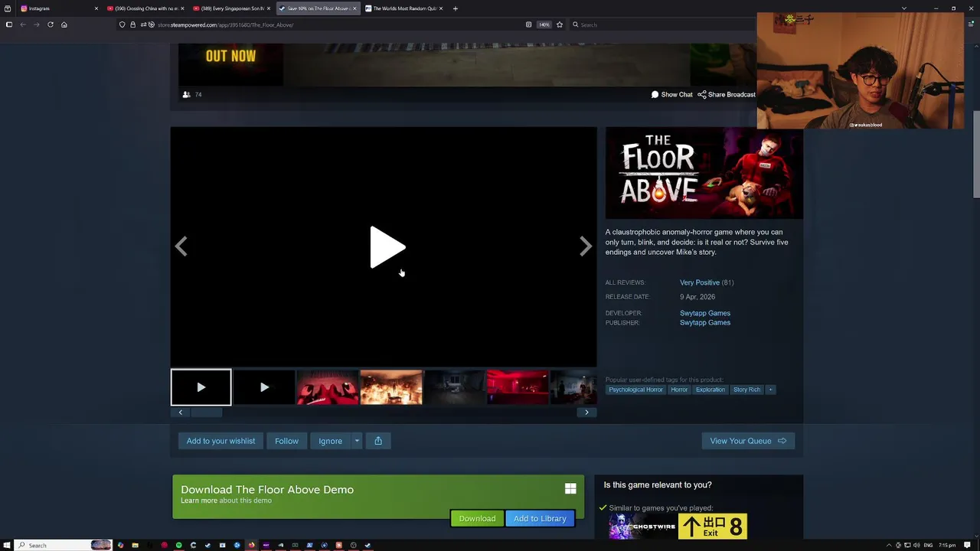This screenshot has height=551, width=980.
Task: Expand more tags with plus button
Action: (770, 390)
